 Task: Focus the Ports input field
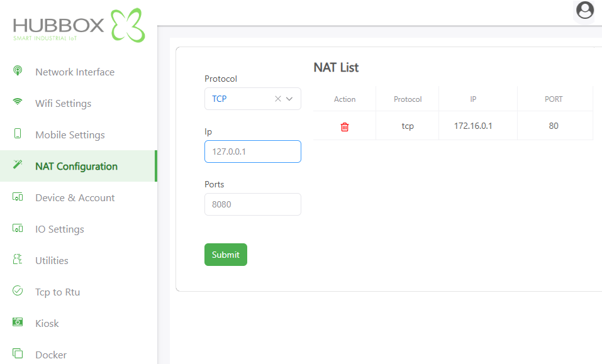[x=253, y=204]
